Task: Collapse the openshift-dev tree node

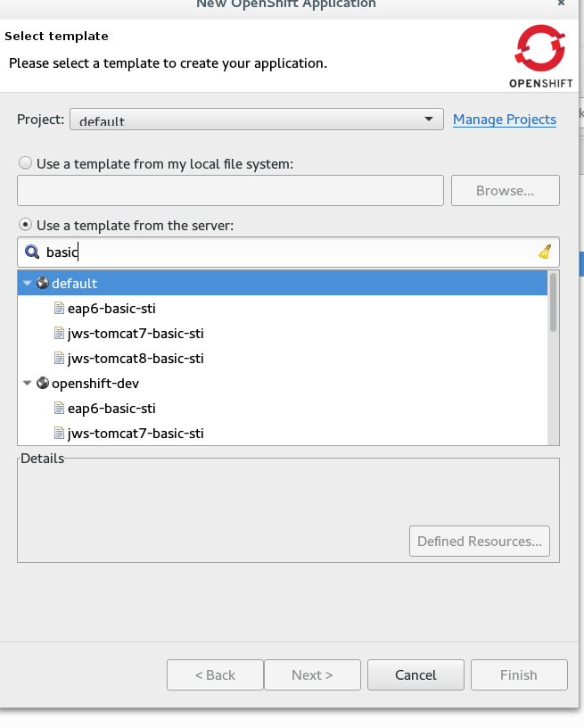Action: 27,383
